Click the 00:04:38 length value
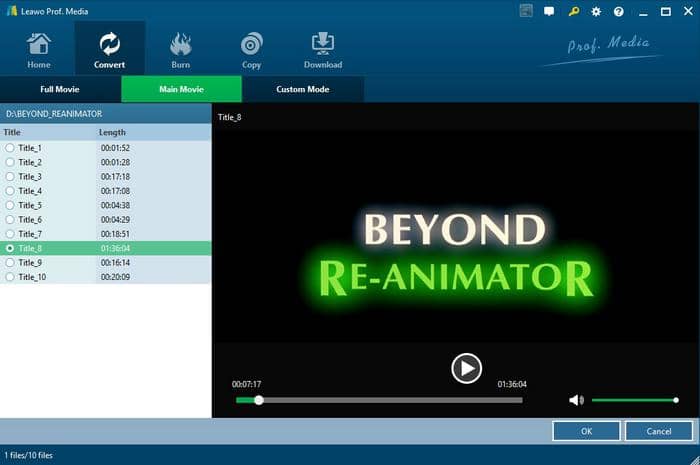 tap(115, 205)
